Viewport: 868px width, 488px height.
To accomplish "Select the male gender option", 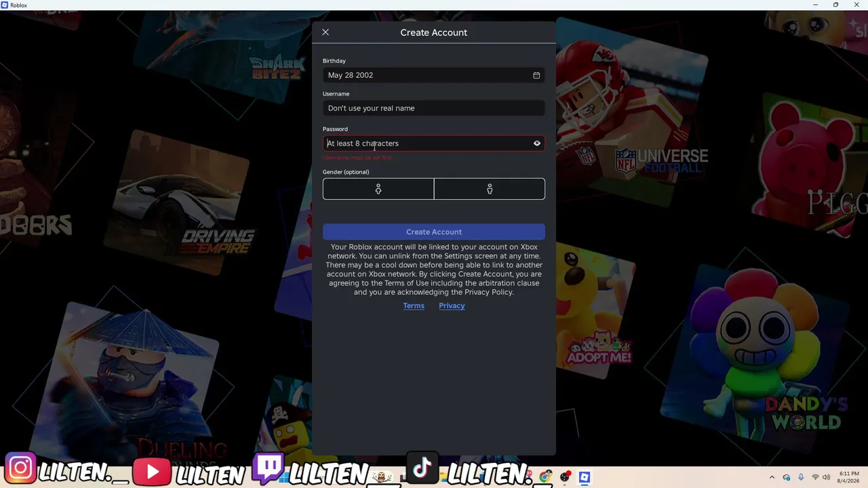I will pos(490,189).
